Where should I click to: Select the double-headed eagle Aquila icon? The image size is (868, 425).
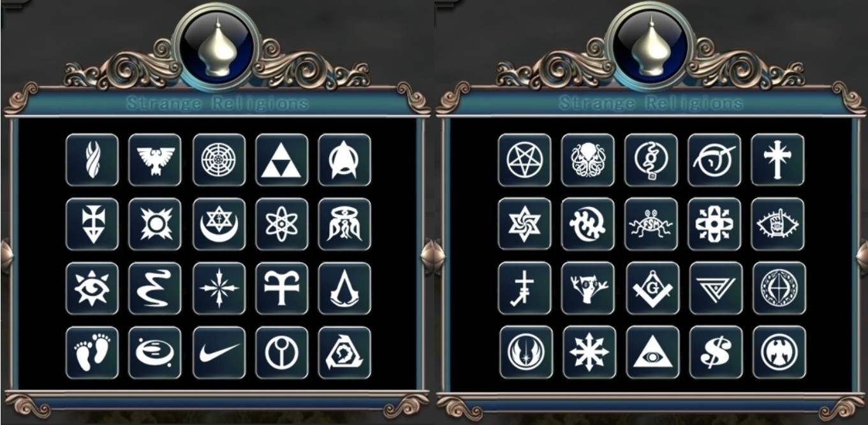coord(154,160)
